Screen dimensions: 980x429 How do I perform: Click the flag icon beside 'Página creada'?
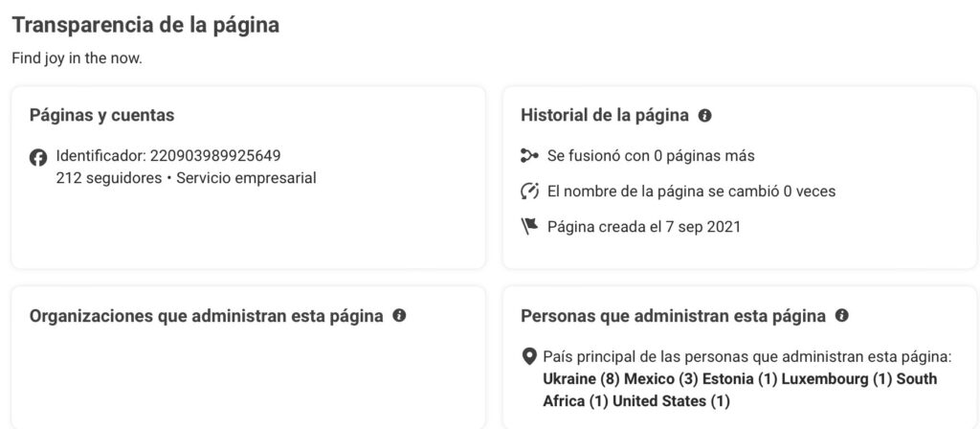point(529,226)
